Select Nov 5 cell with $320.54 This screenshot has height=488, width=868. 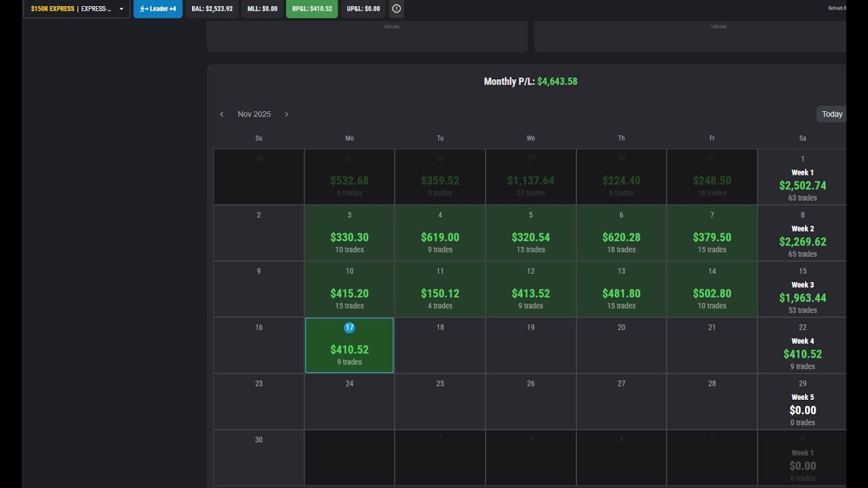(531, 233)
